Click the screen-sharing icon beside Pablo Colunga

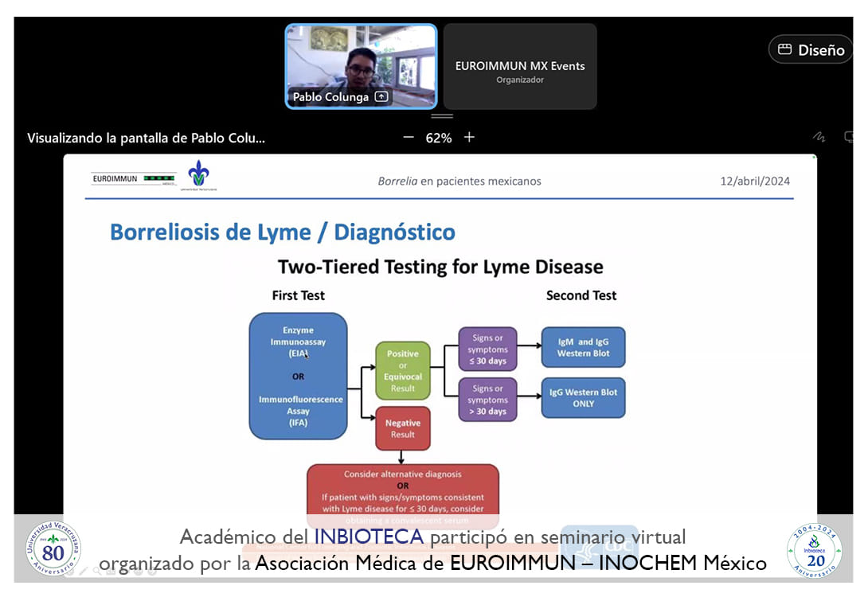[381, 97]
